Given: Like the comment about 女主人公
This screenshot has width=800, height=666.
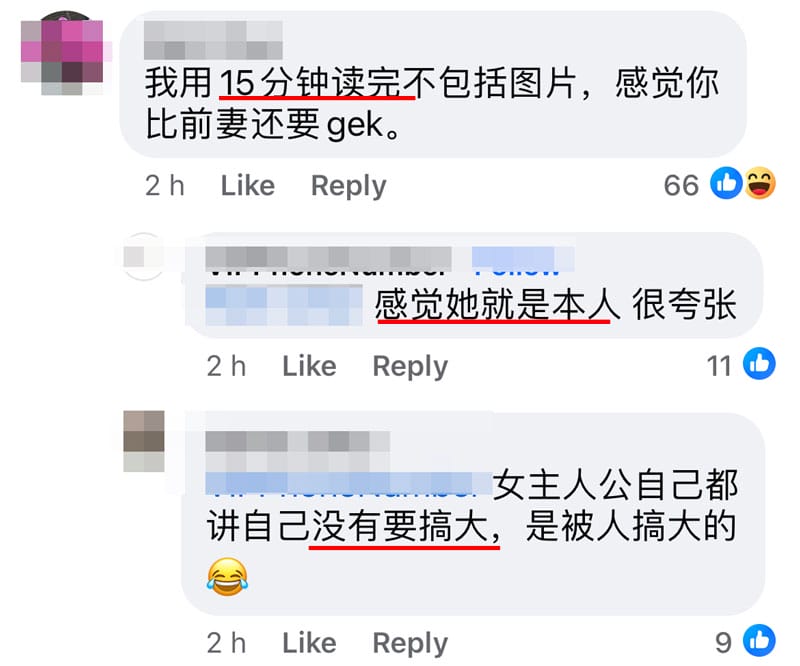Looking at the screenshot, I should [x=309, y=643].
